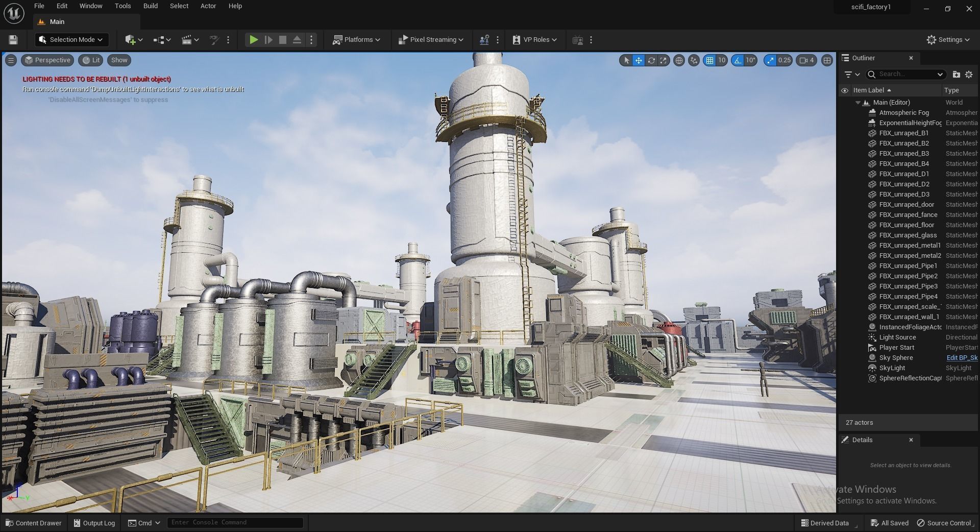Open the Blueprints toolbar dropdown

[x=162, y=40]
